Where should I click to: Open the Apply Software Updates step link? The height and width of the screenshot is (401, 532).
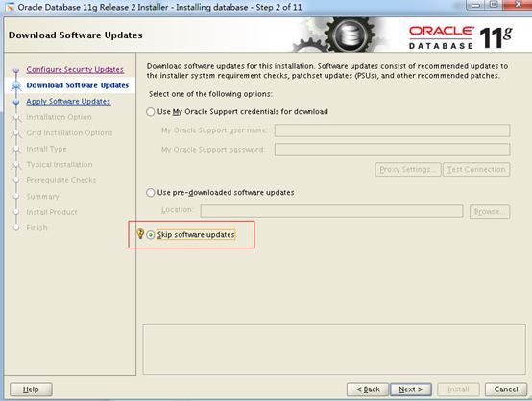coord(68,101)
